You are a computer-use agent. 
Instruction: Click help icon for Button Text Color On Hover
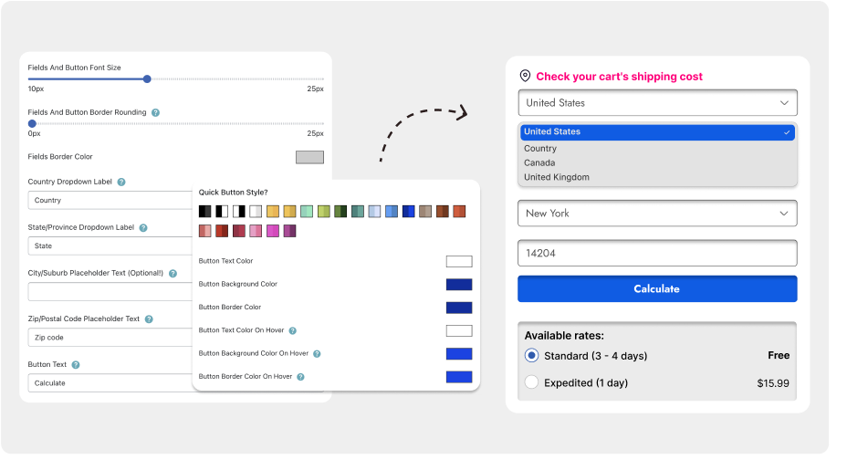click(293, 331)
